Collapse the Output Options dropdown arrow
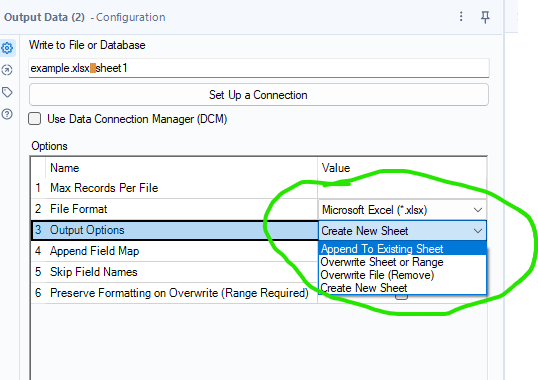This screenshot has width=538, height=380. click(x=478, y=231)
